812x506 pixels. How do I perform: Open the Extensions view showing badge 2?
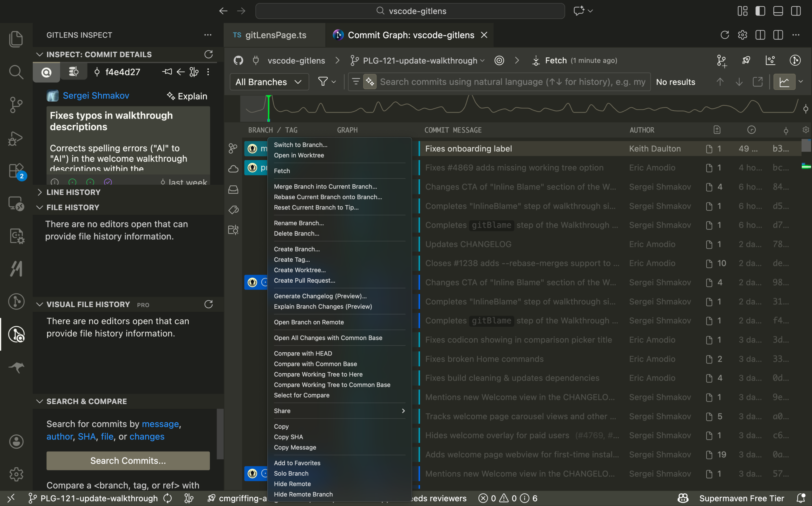pyautogui.click(x=16, y=171)
